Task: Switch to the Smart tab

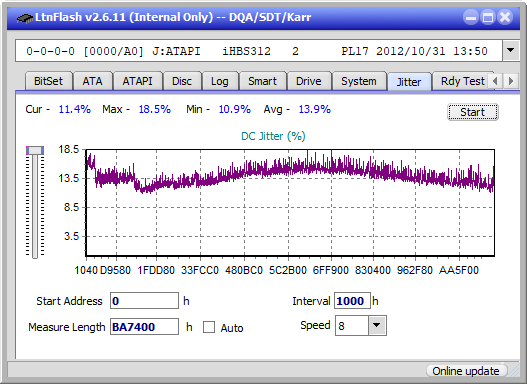Action: [262, 81]
